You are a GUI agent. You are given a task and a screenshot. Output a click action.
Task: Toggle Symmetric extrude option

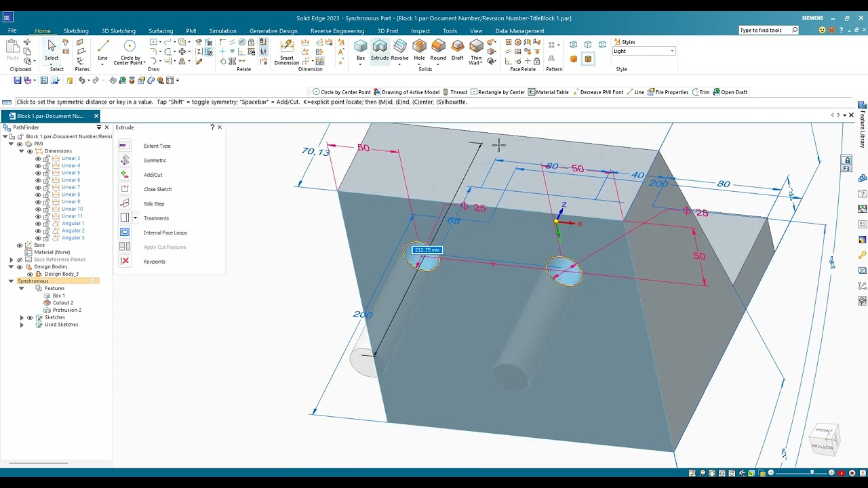pyautogui.click(x=124, y=161)
